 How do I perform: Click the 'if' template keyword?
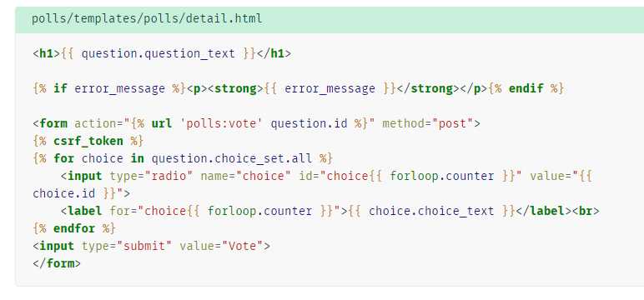click(60, 88)
